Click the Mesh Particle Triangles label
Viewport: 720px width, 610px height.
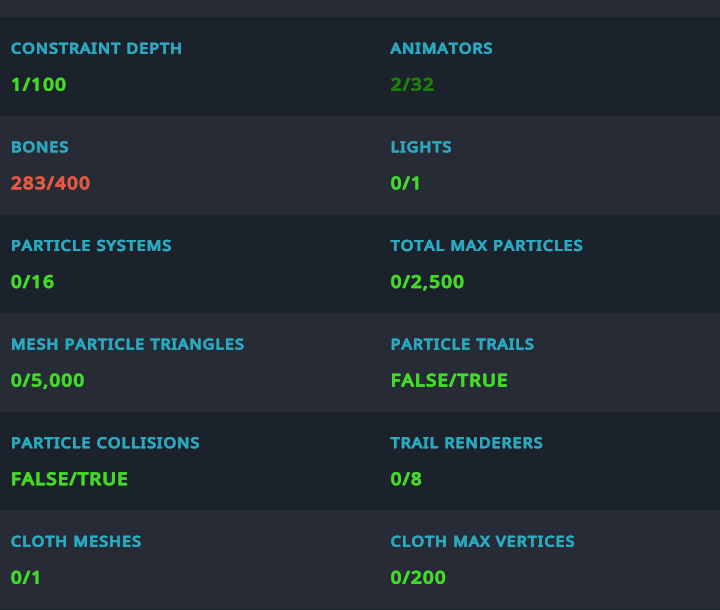(x=127, y=344)
